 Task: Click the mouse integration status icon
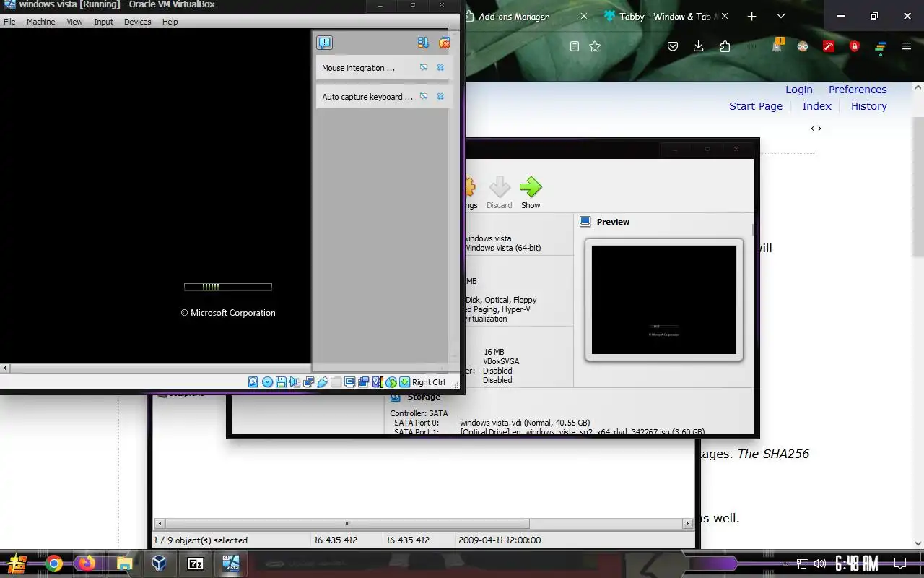point(391,382)
